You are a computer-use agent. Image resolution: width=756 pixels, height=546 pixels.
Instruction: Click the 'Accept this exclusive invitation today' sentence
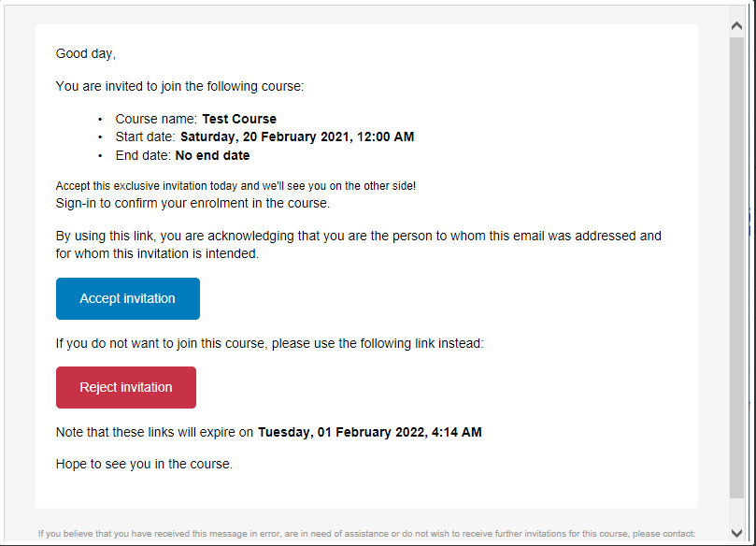[x=235, y=186]
